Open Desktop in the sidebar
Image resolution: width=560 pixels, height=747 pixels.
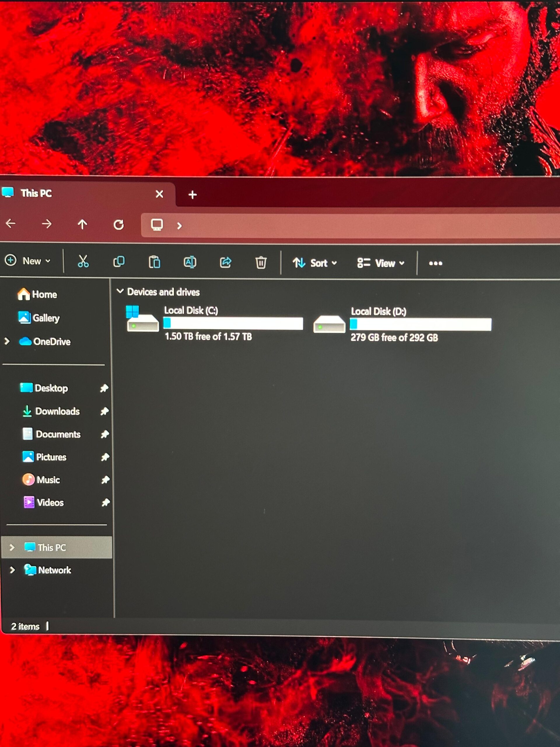pyautogui.click(x=44, y=388)
